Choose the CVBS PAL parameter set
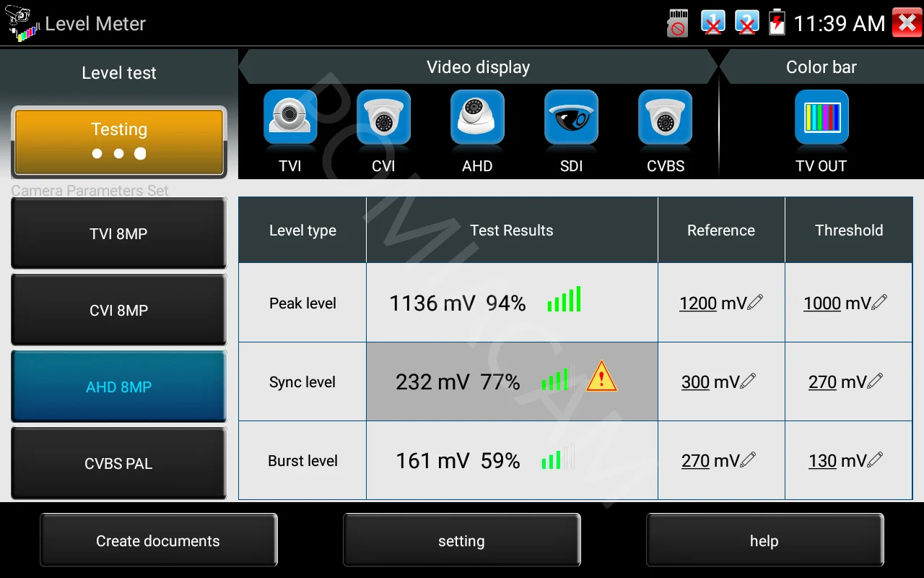Image resolution: width=924 pixels, height=578 pixels. click(119, 463)
